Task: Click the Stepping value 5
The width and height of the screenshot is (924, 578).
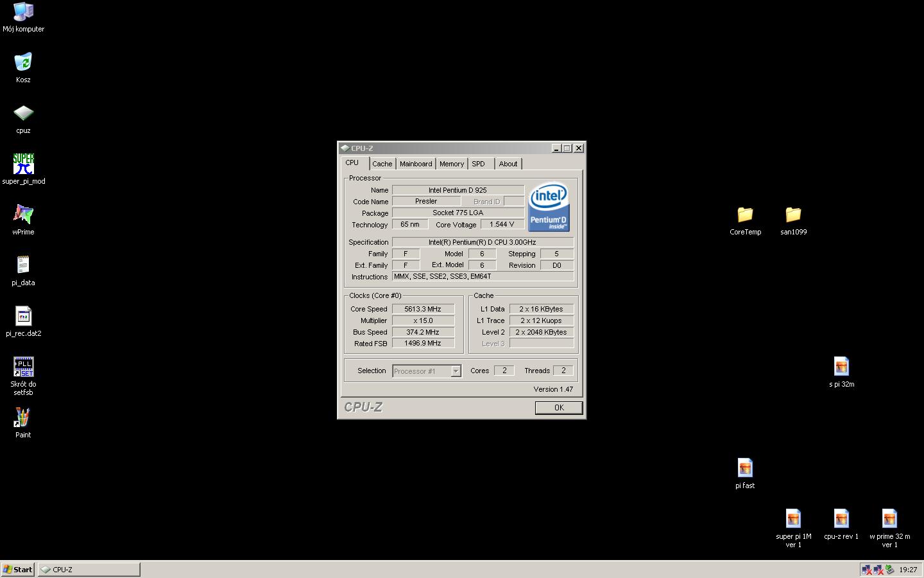Action: (x=556, y=254)
